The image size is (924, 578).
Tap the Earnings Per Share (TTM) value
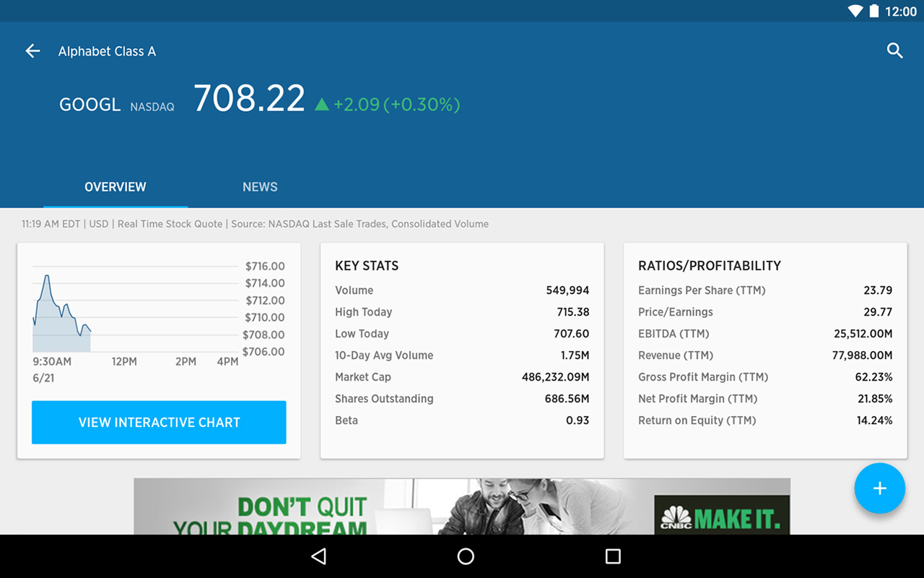878,290
